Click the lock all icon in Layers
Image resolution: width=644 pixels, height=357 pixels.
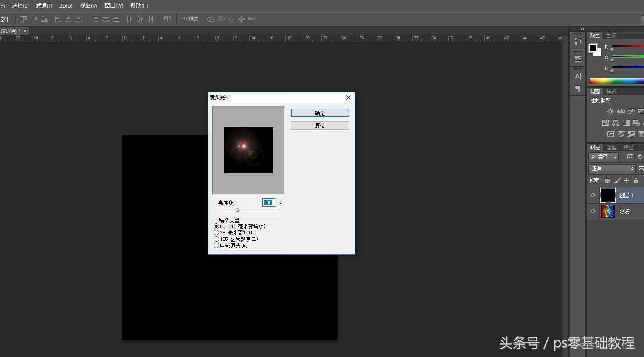click(x=636, y=181)
